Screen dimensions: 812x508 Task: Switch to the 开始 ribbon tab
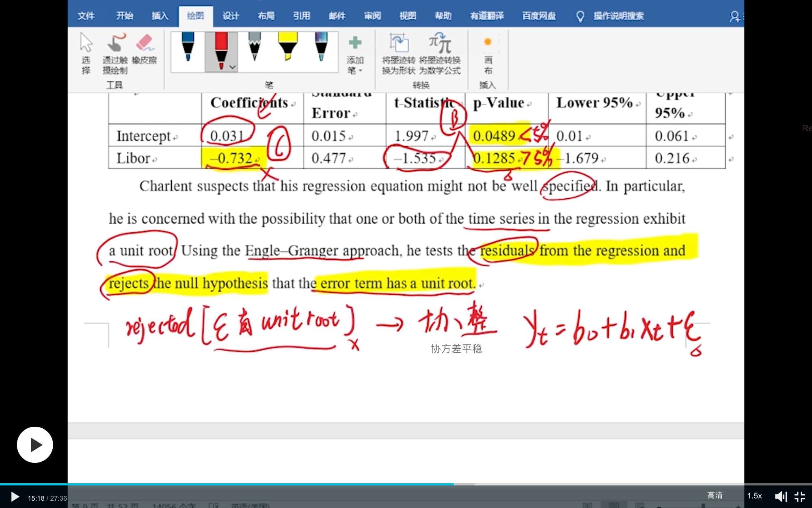[x=124, y=16]
